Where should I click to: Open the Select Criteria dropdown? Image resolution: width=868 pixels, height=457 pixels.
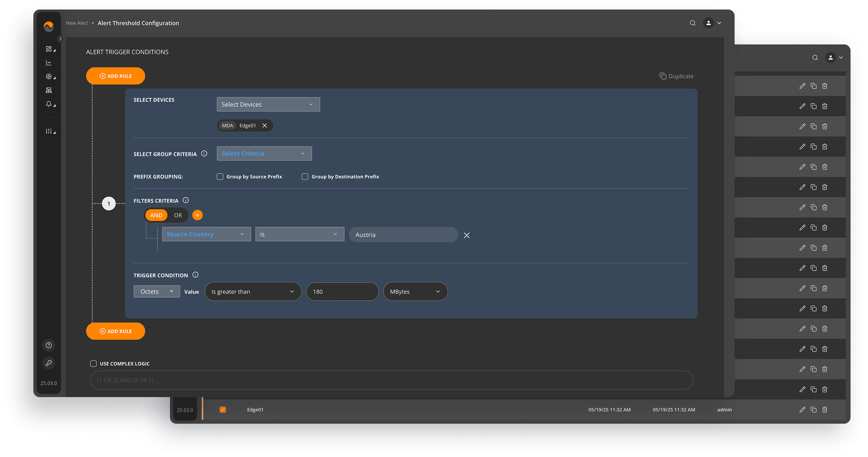pos(264,154)
